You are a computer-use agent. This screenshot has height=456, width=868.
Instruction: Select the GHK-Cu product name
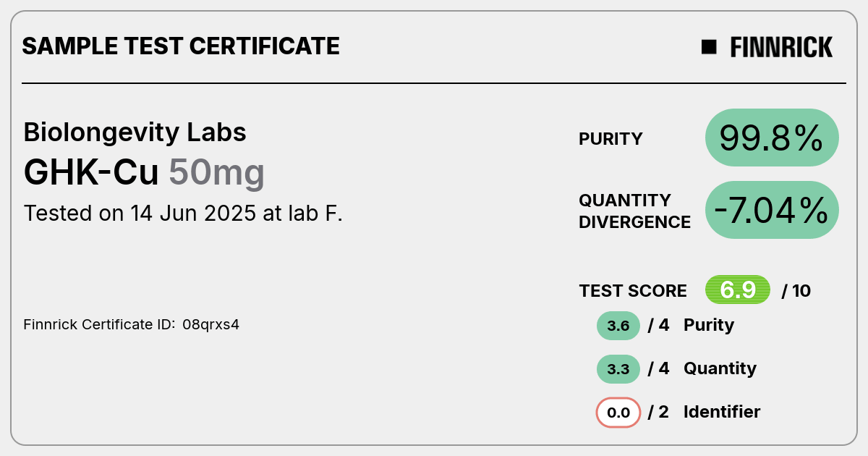pyautogui.click(x=91, y=173)
